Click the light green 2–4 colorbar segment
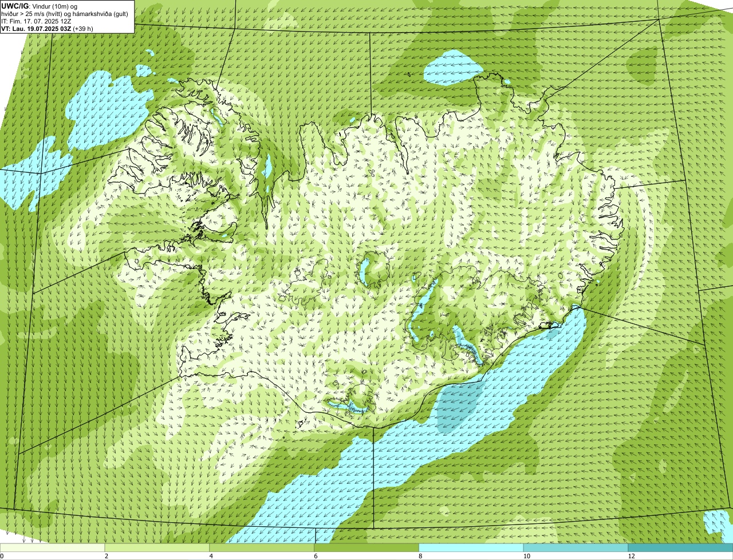 (x=157, y=547)
